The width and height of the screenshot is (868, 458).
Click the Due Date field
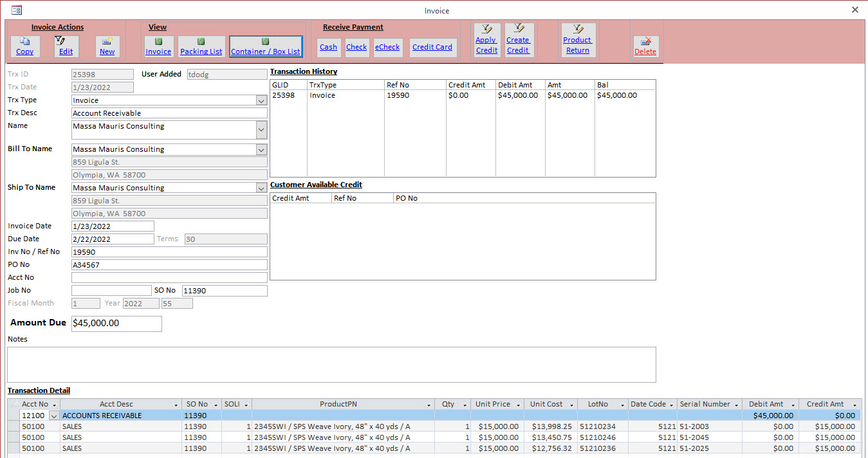coord(113,239)
